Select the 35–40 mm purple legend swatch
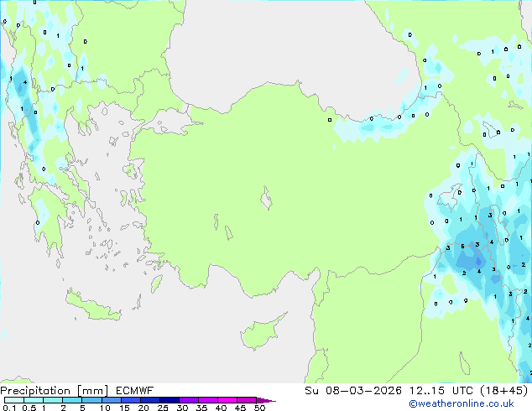 (208, 400)
